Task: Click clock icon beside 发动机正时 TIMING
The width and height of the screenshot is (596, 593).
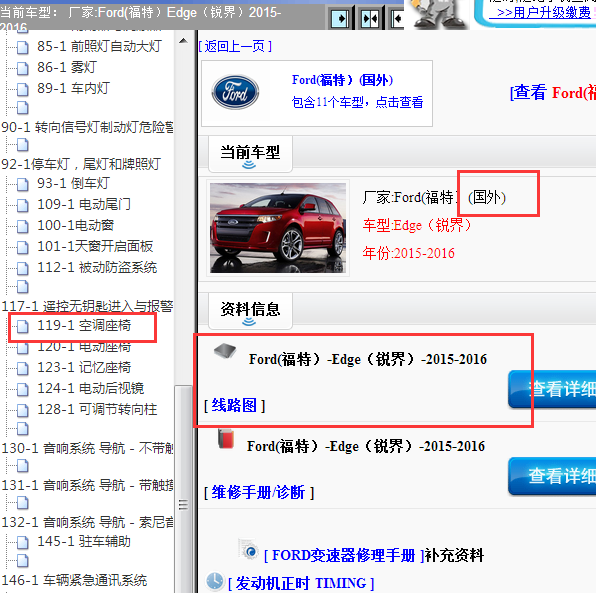Action: (x=215, y=581)
